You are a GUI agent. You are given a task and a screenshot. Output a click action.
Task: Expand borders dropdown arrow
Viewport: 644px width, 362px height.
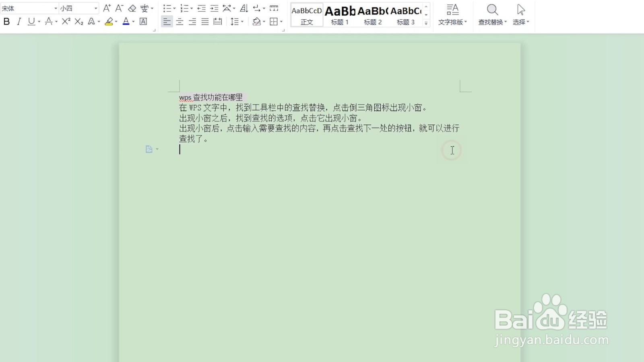tap(281, 22)
